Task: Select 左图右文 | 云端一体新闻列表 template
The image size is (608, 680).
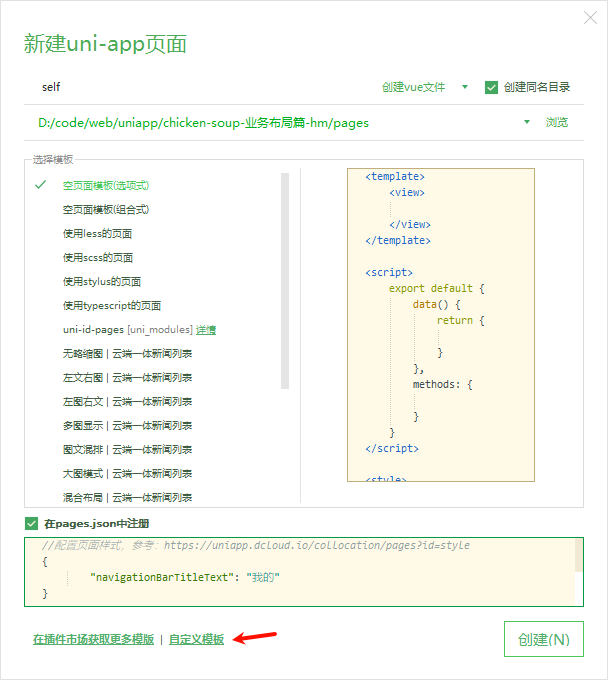Action: point(127,402)
